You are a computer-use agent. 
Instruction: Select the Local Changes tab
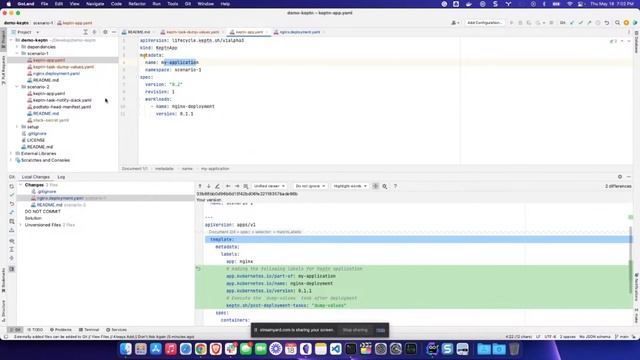tap(36, 177)
